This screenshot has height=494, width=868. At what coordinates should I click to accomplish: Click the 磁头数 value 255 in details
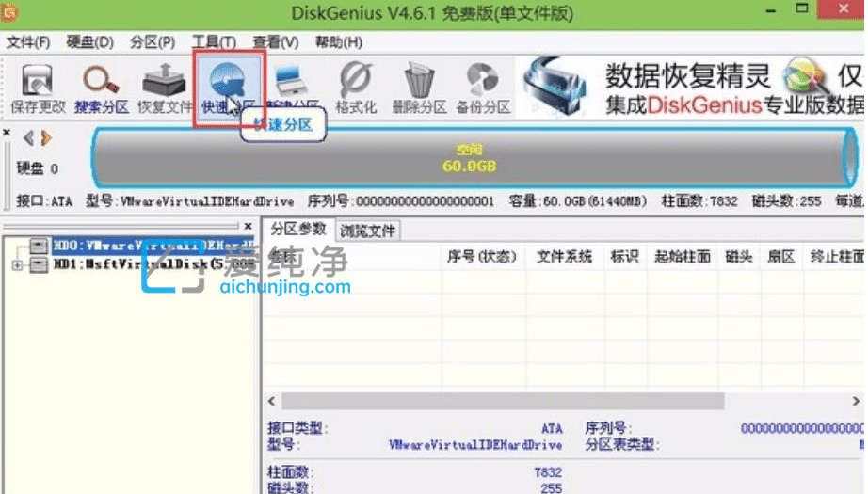pyautogui.click(x=552, y=488)
